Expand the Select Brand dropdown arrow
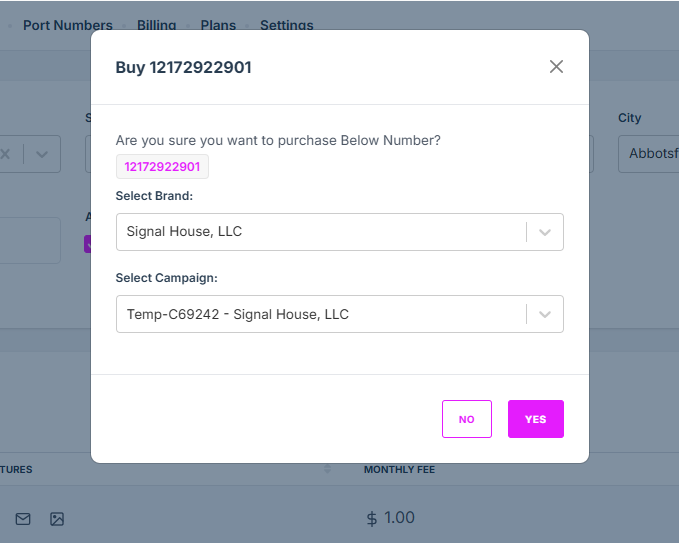Viewport: 679px width, 543px height. (545, 232)
